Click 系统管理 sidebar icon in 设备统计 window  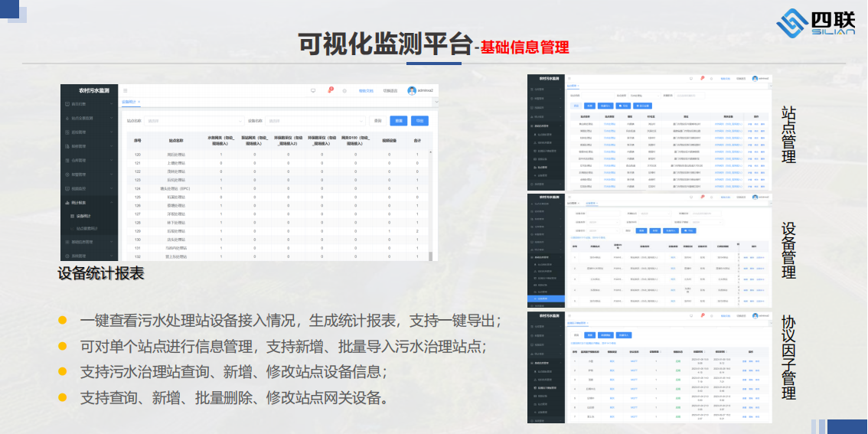click(x=67, y=256)
